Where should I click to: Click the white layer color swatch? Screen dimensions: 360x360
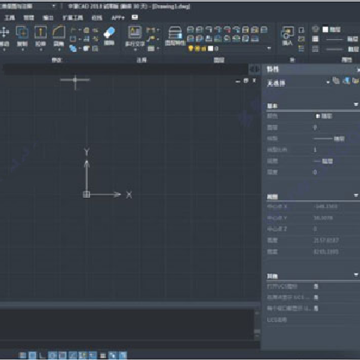click(210, 49)
